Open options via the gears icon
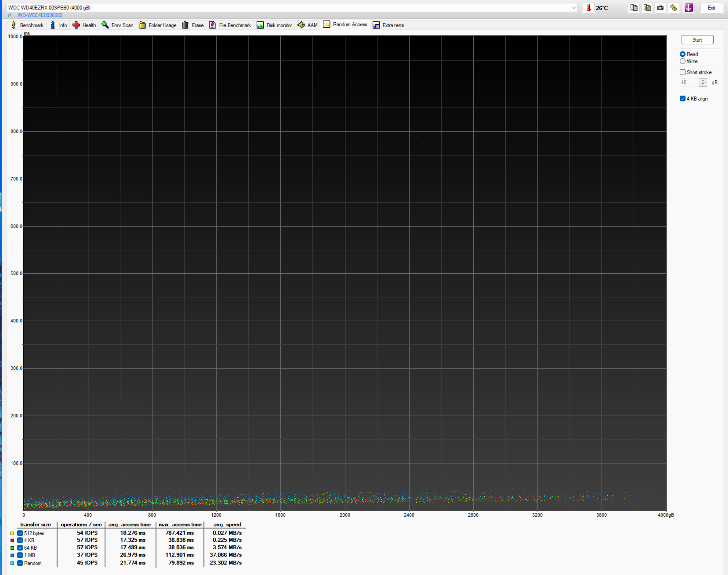 (x=674, y=8)
